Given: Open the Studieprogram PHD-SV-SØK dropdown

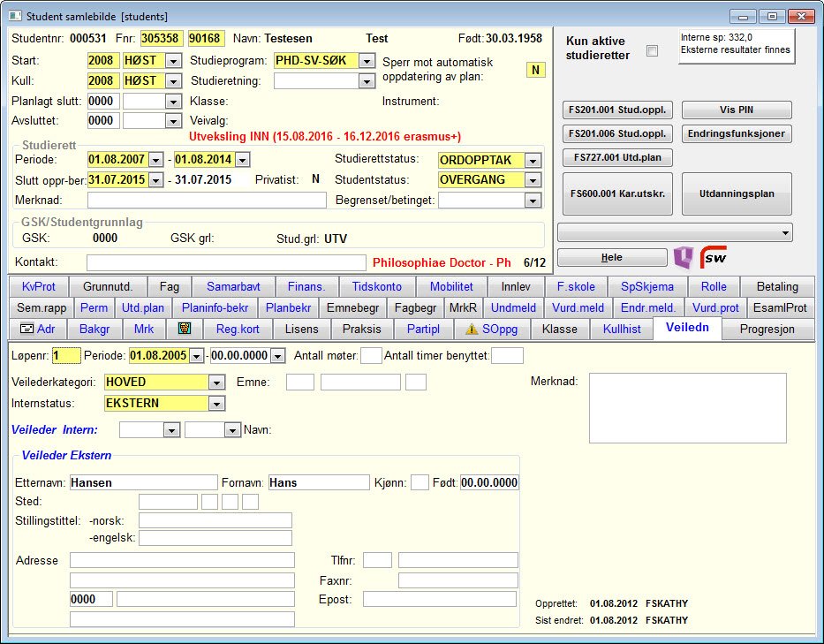Looking at the screenshot, I should (367, 61).
